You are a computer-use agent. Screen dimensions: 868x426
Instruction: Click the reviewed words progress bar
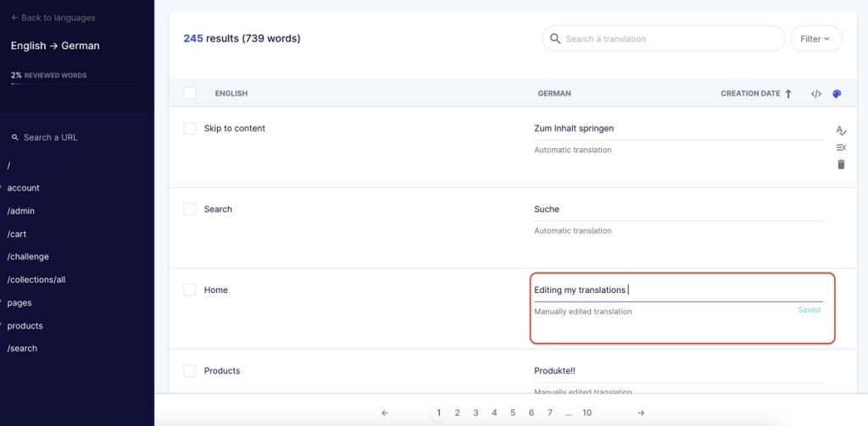(76, 85)
